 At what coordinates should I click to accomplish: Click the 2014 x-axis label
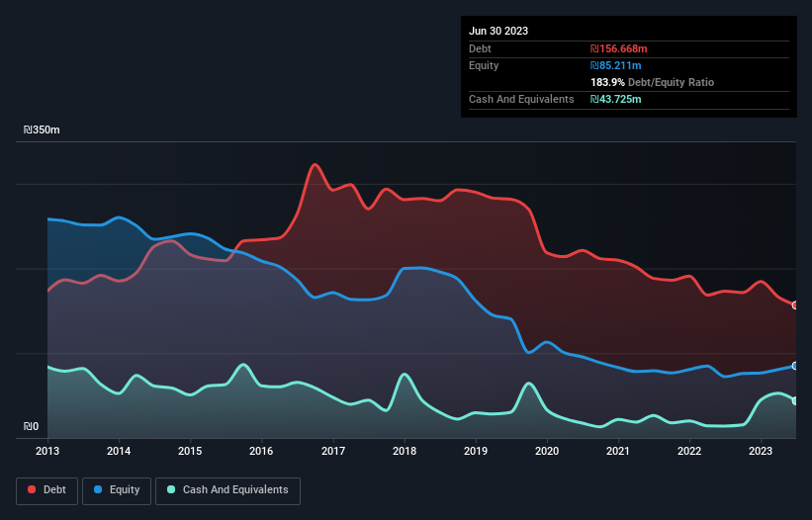click(119, 451)
